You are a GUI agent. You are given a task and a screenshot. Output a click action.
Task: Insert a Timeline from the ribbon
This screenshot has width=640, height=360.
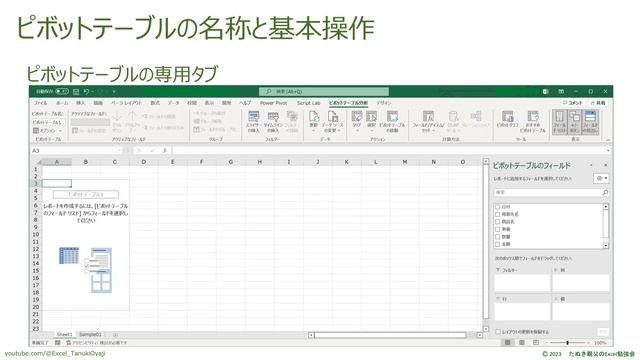[x=272, y=122]
